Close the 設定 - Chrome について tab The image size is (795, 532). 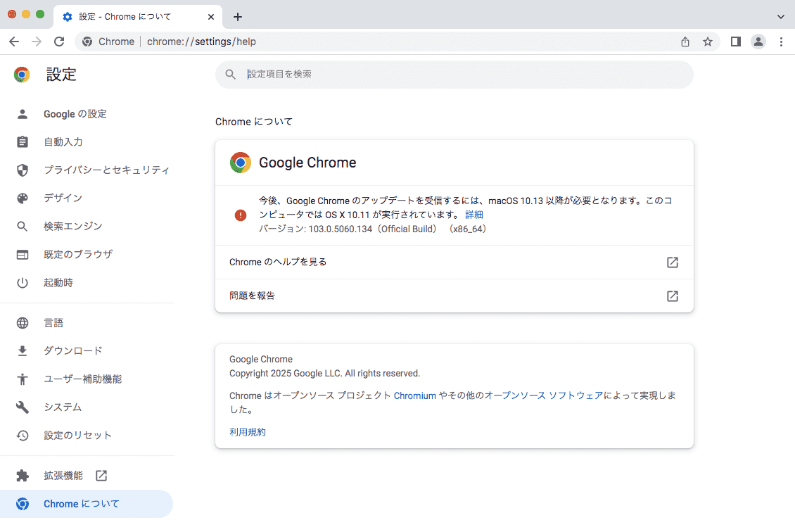pyautogui.click(x=211, y=17)
